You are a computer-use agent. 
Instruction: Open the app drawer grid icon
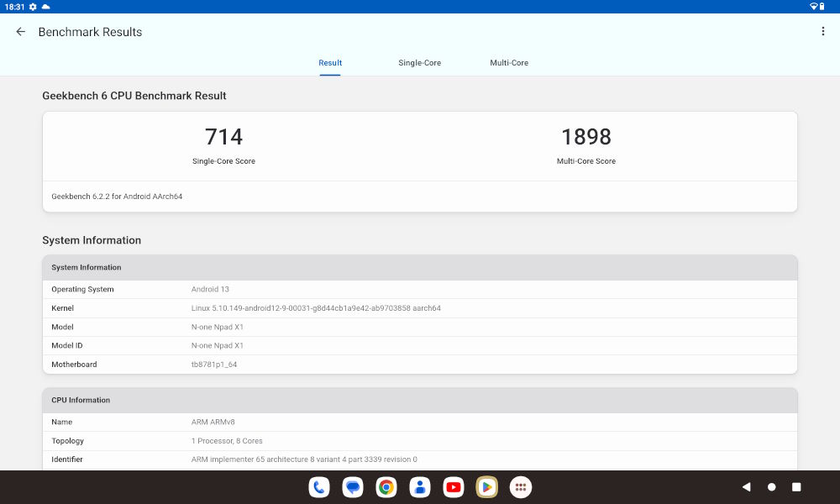click(521, 487)
